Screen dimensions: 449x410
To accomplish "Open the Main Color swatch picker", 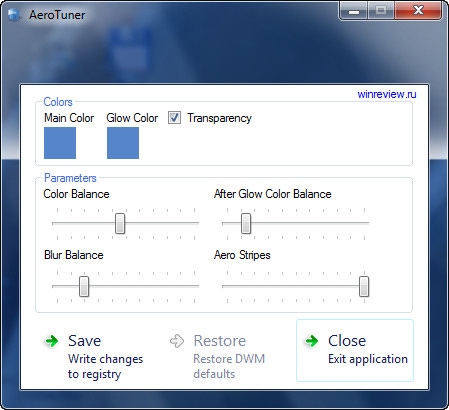I will click(x=60, y=143).
